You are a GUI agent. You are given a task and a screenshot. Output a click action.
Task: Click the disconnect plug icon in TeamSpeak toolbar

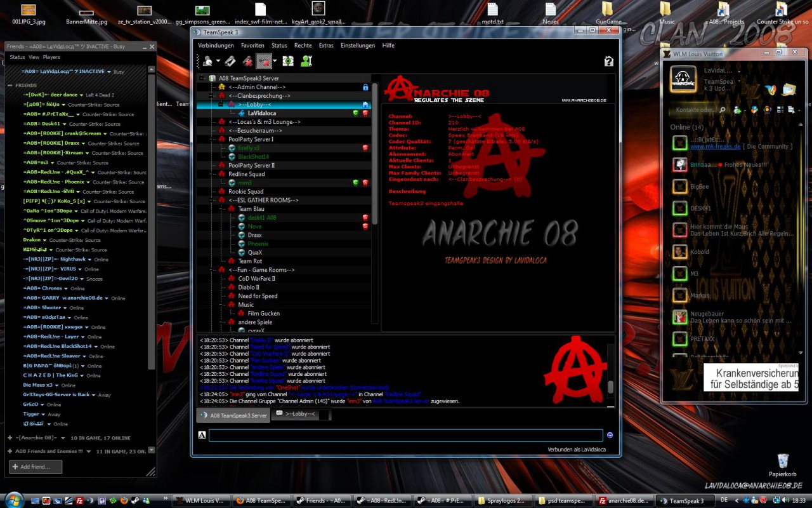coord(230,61)
